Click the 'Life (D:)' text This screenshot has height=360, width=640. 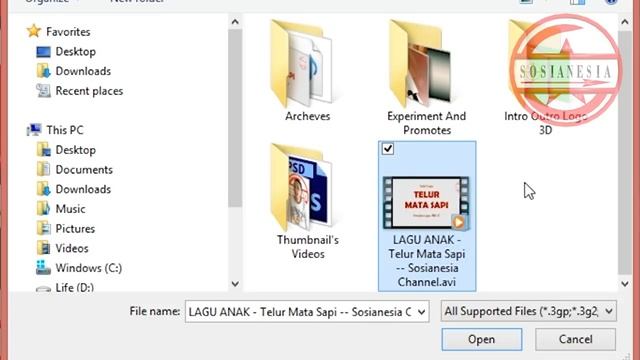pos(75,287)
